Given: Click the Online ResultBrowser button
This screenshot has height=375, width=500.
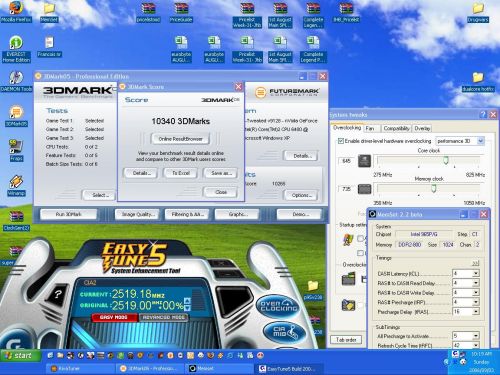Looking at the screenshot, I should click(x=180, y=139).
